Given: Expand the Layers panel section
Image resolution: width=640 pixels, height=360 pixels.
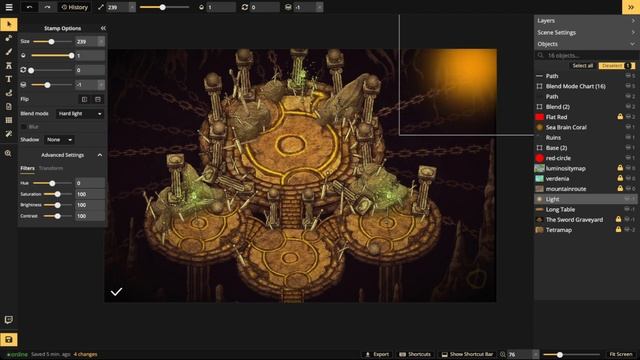Looking at the screenshot, I should 587,20.
